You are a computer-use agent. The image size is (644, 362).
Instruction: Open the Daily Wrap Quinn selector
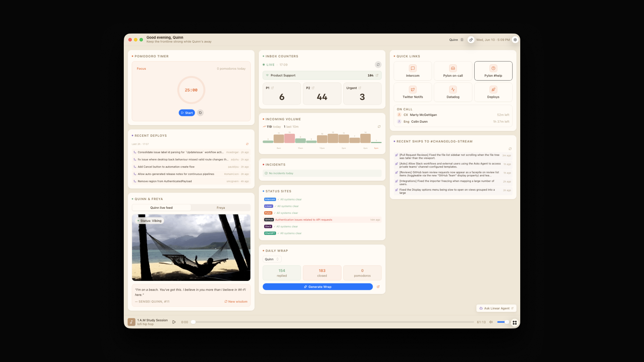pyautogui.click(x=272, y=259)
